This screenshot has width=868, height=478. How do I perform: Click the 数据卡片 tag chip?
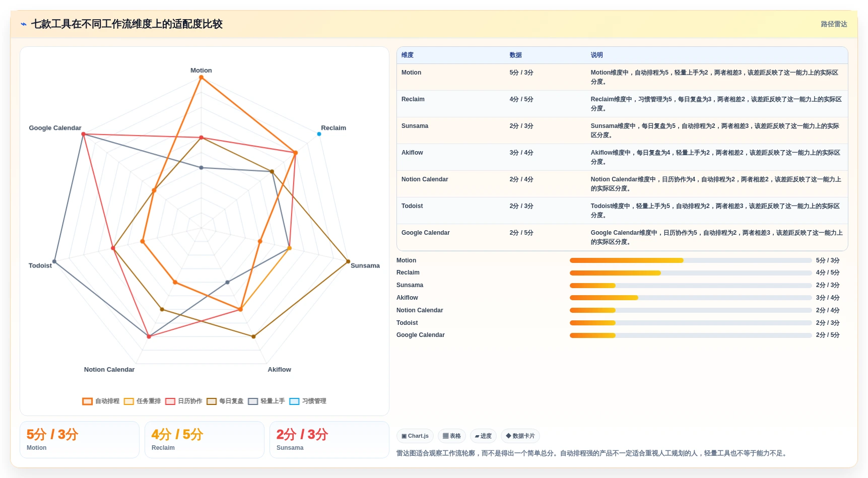520,436
